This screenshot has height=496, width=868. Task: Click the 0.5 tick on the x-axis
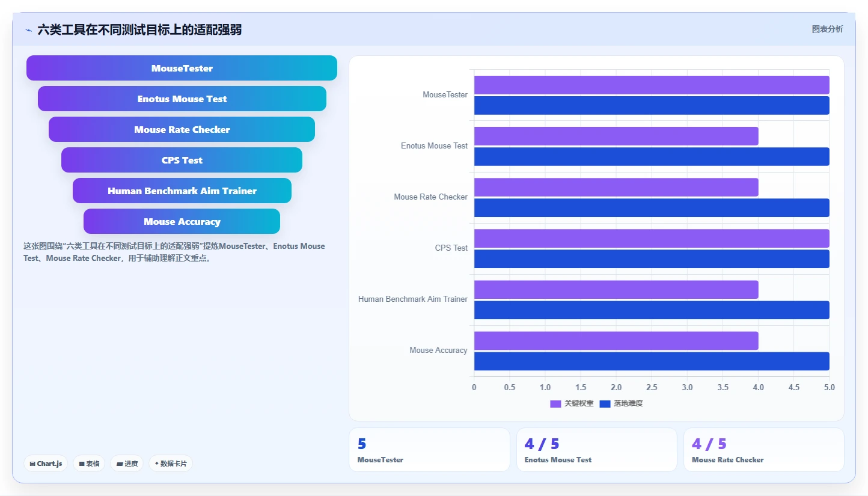[510, 387]
